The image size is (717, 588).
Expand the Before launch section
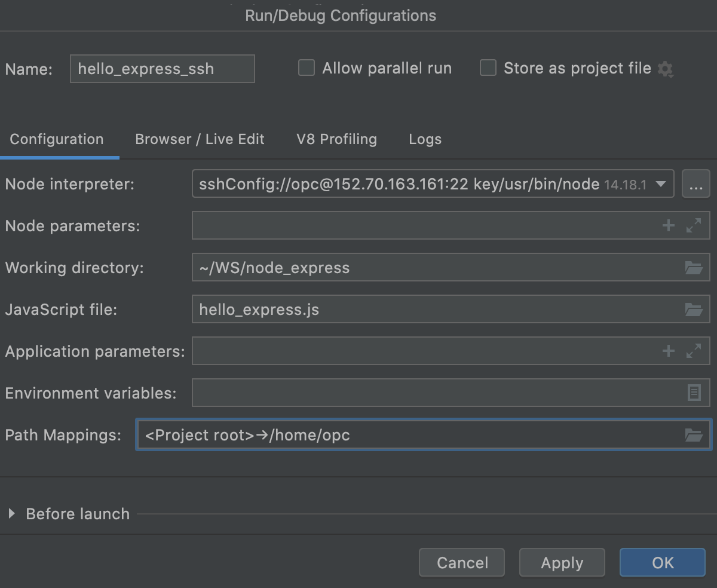coord(11,513)
